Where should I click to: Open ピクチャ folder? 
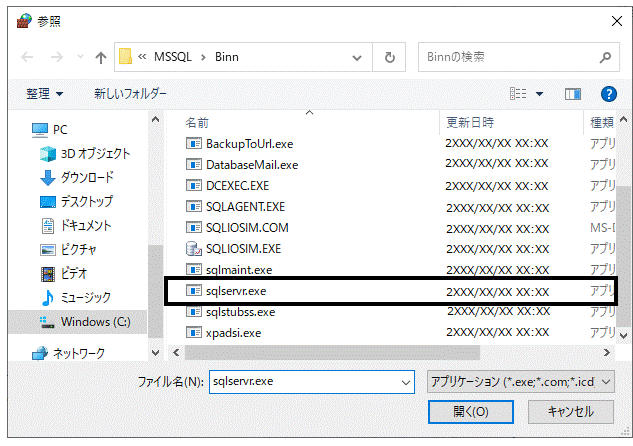[x=68, y=249]
